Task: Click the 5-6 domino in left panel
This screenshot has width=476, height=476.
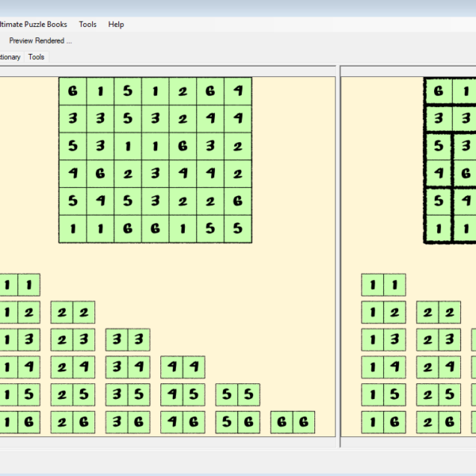Action: pyautogui.click(x=238, y=423)
